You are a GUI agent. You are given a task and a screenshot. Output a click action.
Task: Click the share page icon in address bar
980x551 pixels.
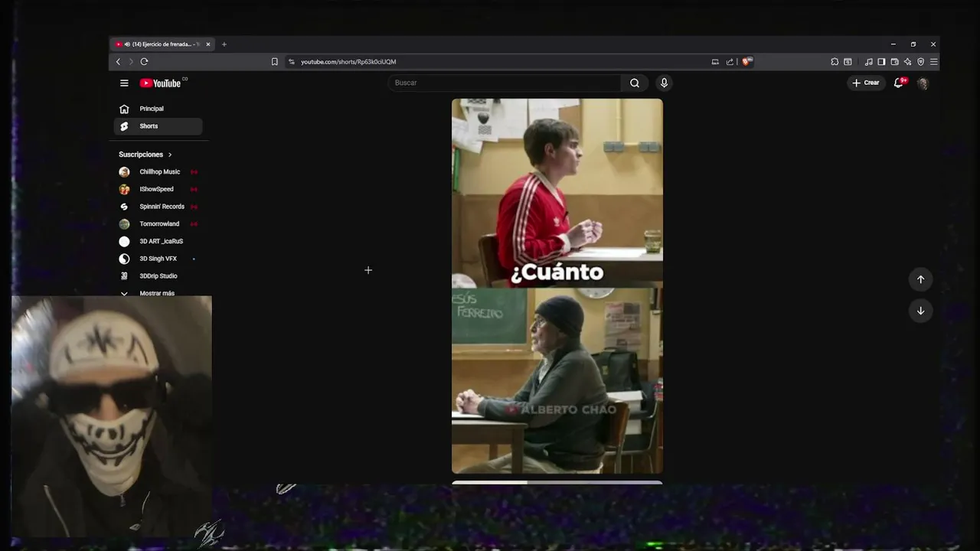(x=730, y=61)
